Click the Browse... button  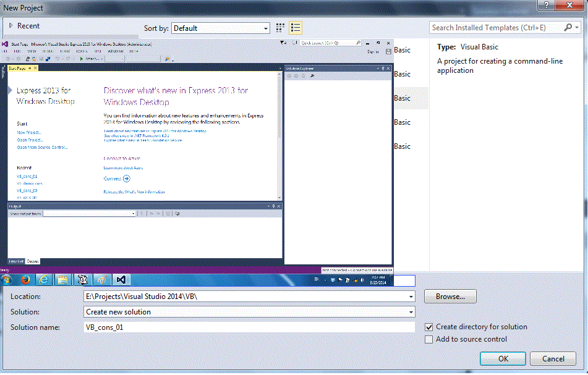(450, 297)
